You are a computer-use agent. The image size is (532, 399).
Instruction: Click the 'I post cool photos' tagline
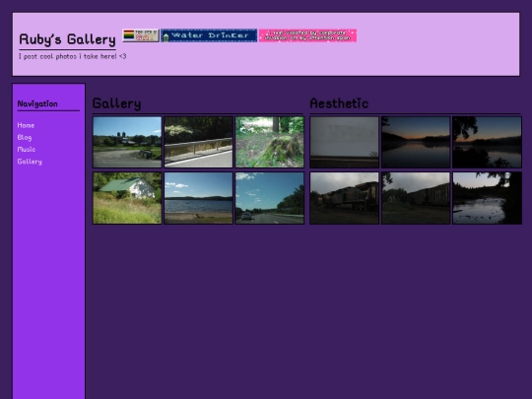pyautogui.click(x=72, y=56)
